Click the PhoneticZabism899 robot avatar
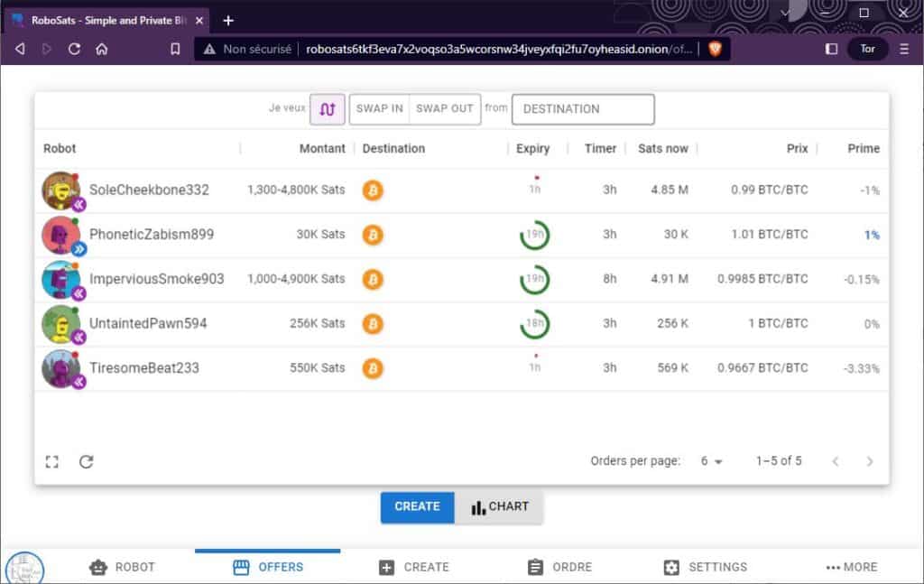The width and height of the screenshot is (924, 584). pos(61,235)
